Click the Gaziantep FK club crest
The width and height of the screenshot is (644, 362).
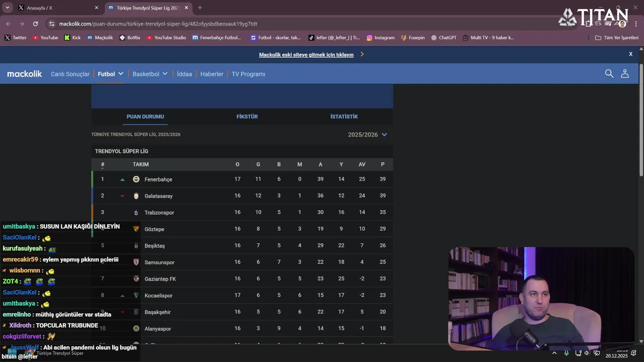tap(136, 279)
